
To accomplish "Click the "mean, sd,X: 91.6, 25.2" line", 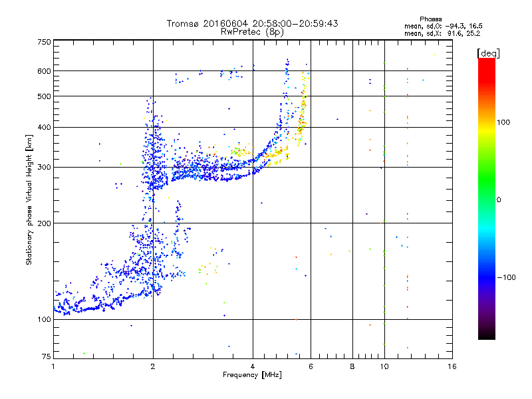I will point(442,34).
